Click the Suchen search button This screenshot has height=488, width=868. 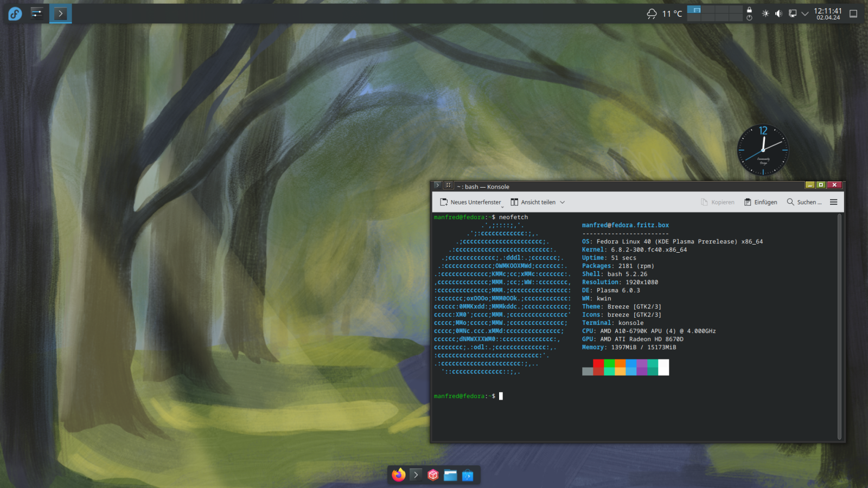click(804, 202)
